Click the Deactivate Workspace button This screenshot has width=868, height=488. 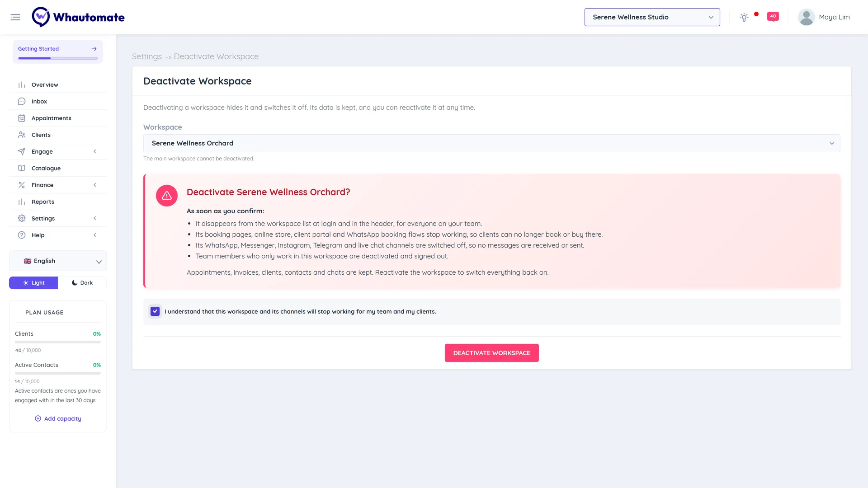click(x=491, y=353)
